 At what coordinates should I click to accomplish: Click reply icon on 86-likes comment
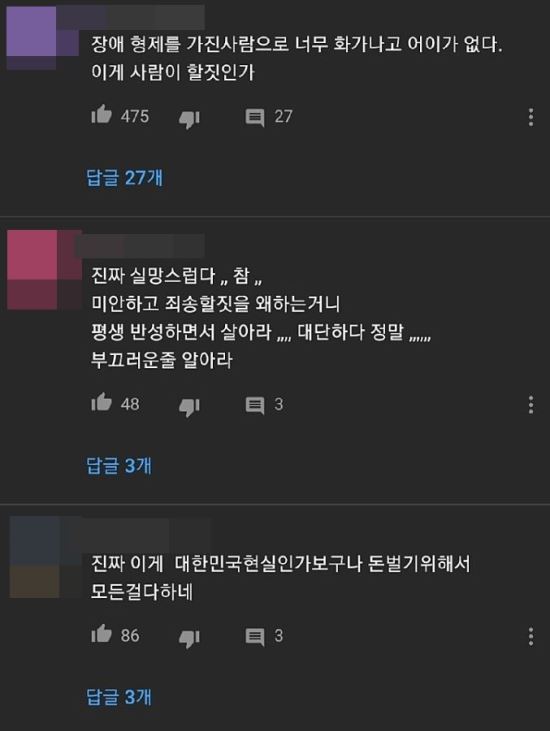coord(255,636)
